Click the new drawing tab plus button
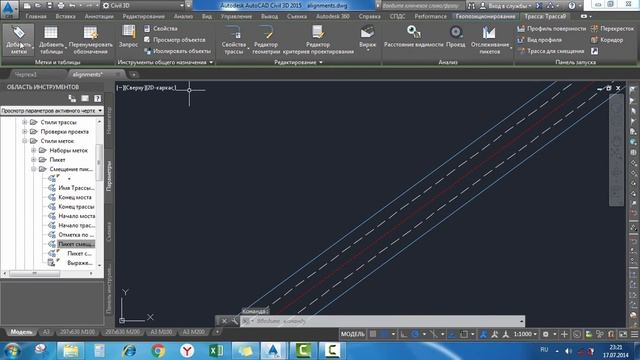The image size is (640, 360). click(133, 75)
